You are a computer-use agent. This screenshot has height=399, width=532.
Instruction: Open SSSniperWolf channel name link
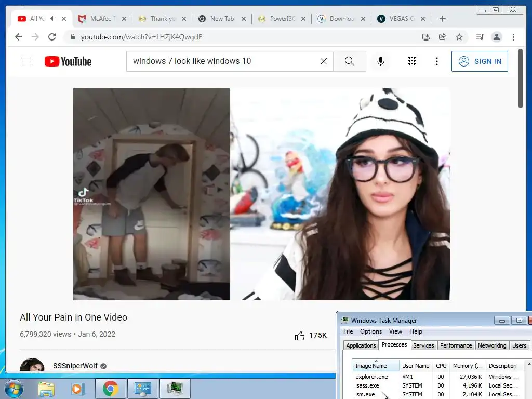tap(75, 366)
